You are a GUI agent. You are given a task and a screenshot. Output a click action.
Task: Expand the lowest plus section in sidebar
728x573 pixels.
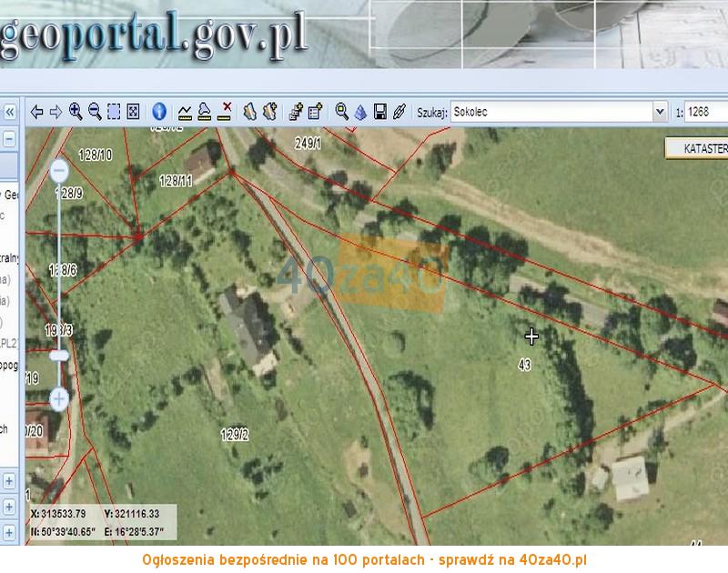click(x=9, y=531)
